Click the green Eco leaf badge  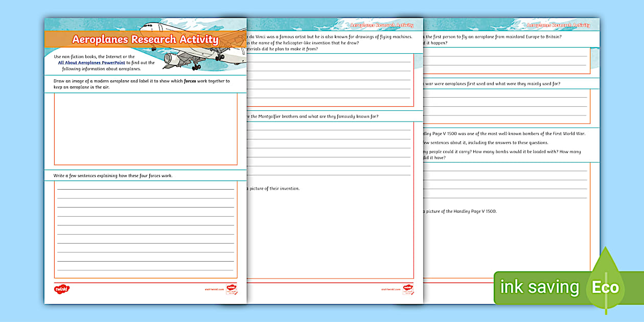point(606,286)
